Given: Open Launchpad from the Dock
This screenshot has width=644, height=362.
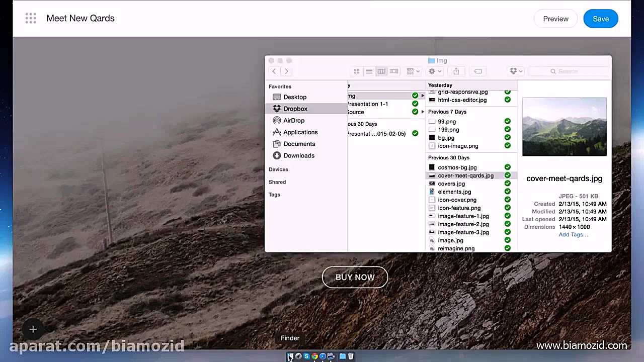Looking at the screenshot, I should coord(298,356).
